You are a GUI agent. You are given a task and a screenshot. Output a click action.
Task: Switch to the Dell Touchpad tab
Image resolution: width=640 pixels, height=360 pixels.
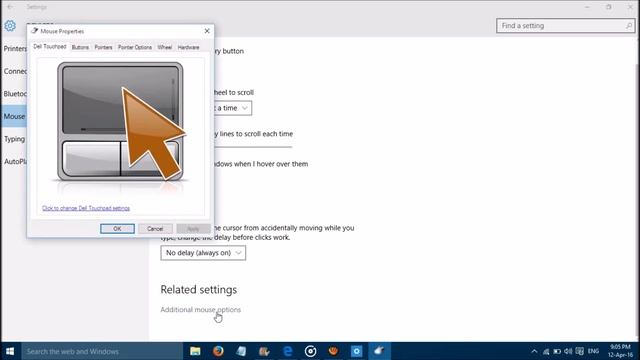click(x=49, y=47)
